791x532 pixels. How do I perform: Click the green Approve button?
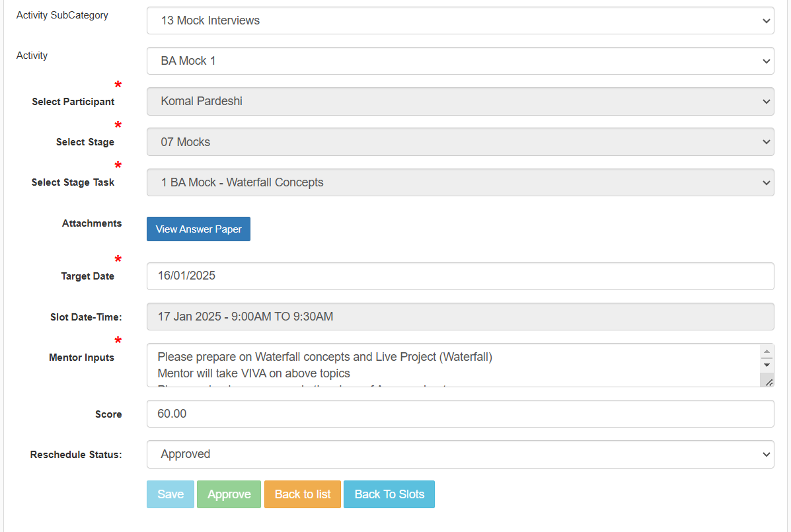[x=229, y=494]
